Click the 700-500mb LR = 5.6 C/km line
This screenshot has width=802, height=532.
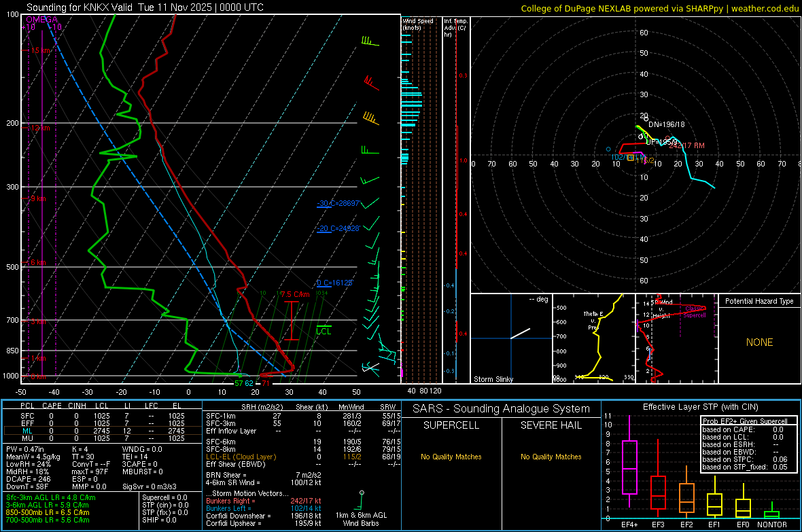48,520
